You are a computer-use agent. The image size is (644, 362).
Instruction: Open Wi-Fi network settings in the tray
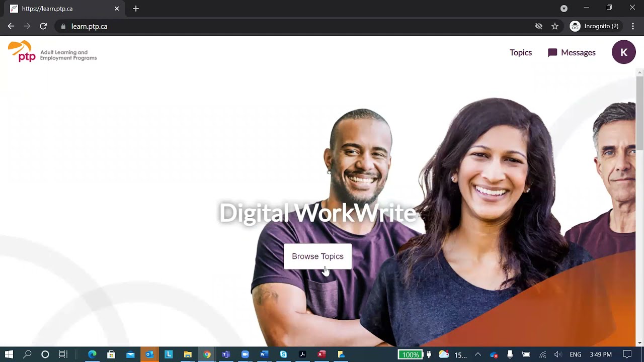[x=543, y=354]
